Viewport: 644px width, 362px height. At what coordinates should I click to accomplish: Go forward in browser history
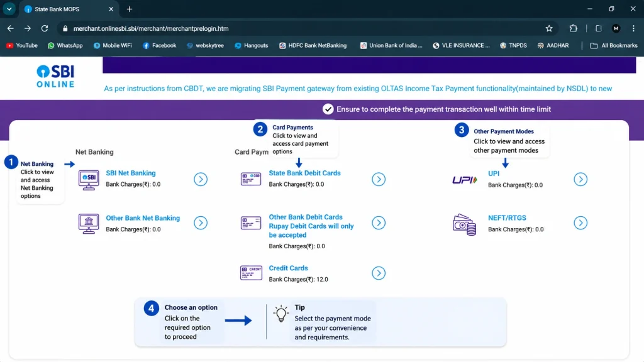28,28
